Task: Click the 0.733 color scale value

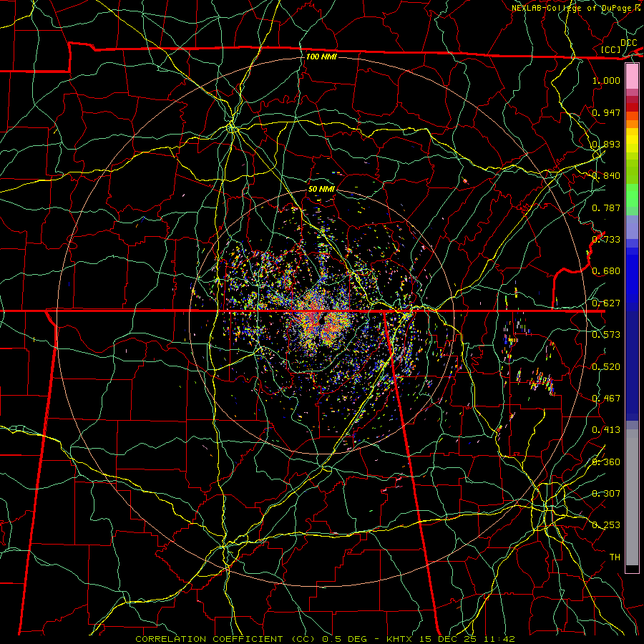Action: [606, 240]
